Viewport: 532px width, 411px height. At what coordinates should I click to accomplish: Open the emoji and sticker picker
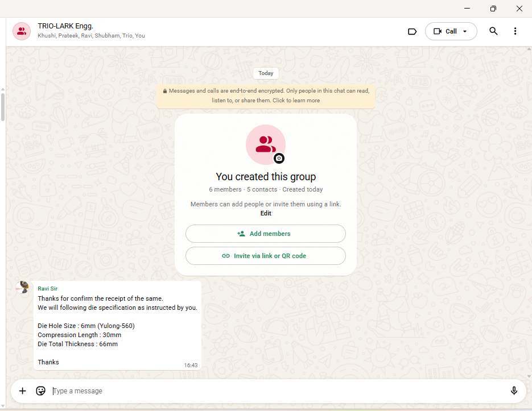(x=40, y=391)
